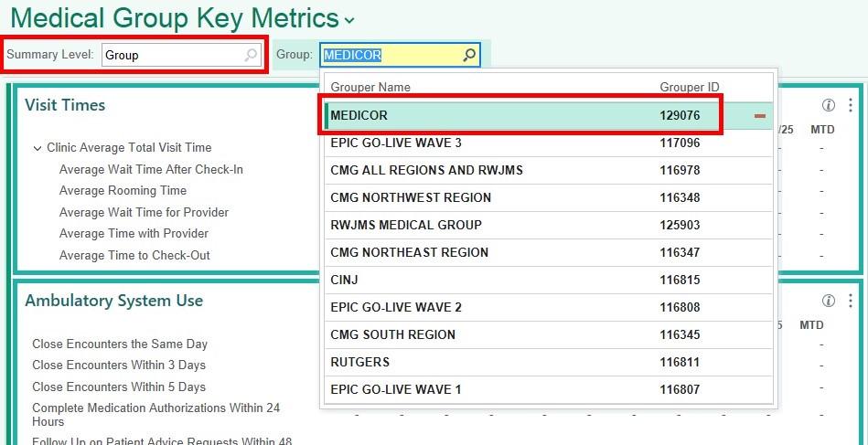Viewport: 868px width, 445px height.
Task: Open Visit Times panel info icon
Action: (x=829, y=105)
